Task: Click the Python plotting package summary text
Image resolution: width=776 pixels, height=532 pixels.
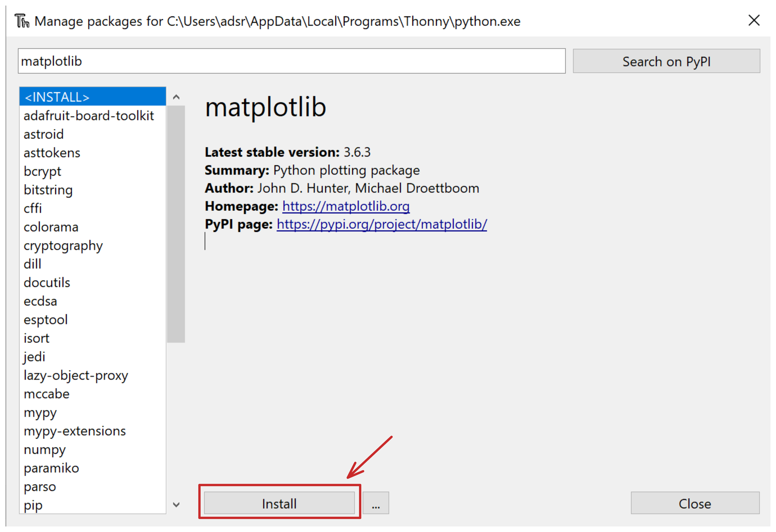Action: [x=346, y=170]
